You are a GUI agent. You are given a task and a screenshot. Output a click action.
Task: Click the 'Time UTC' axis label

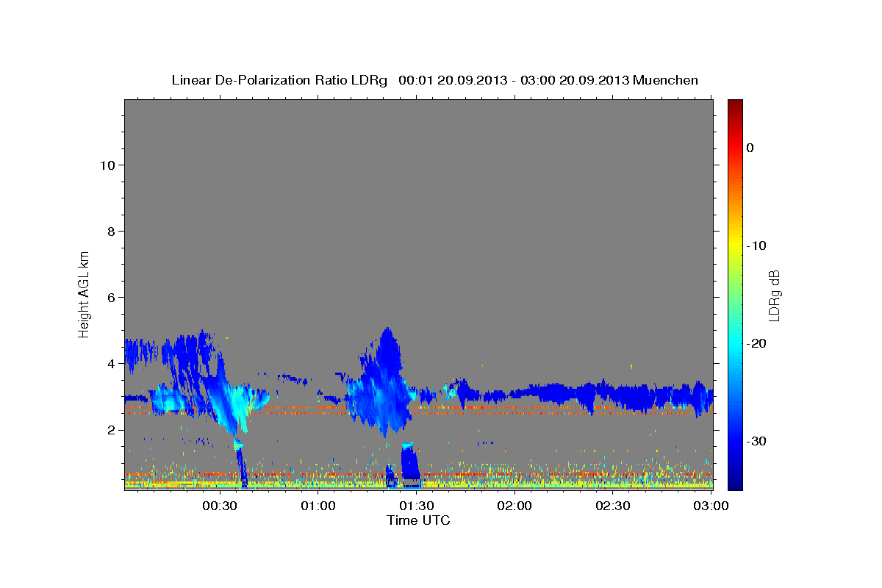coord(418,520)
